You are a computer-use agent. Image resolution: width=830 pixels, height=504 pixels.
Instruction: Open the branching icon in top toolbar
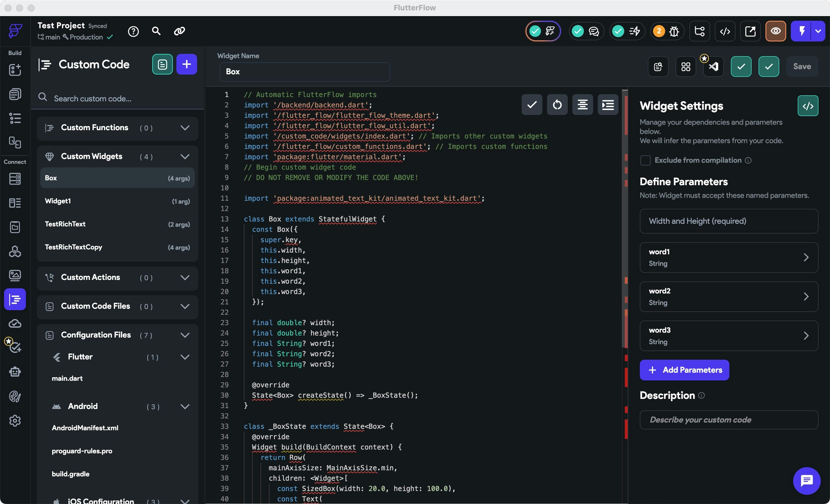click(x=699, y=31)
